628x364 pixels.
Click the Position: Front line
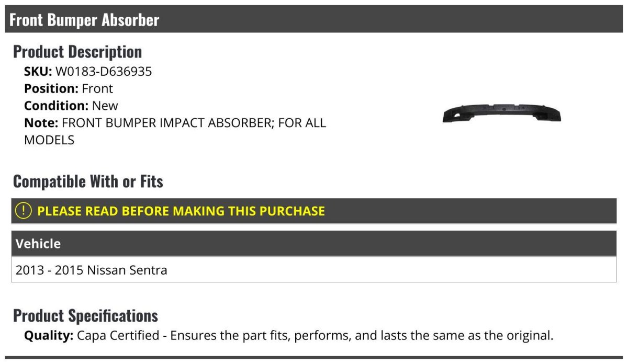[69, 88]
